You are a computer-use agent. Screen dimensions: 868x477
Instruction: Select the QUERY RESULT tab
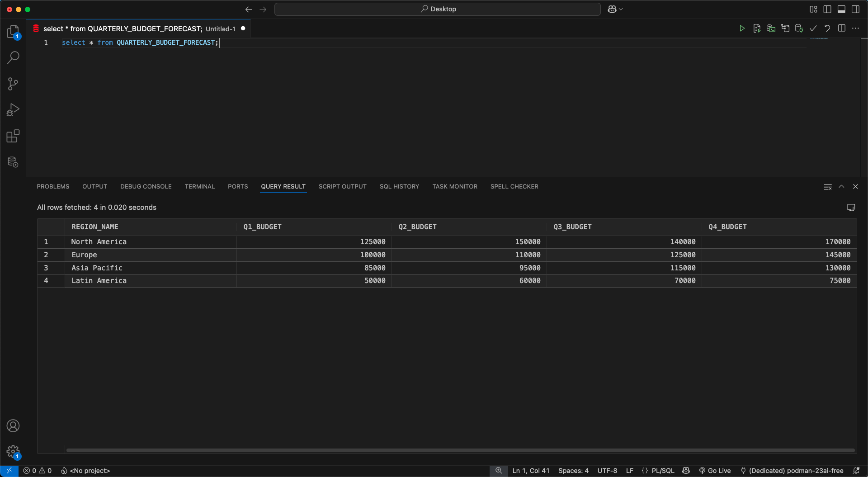pyautogui.click(x=283, y=187)
